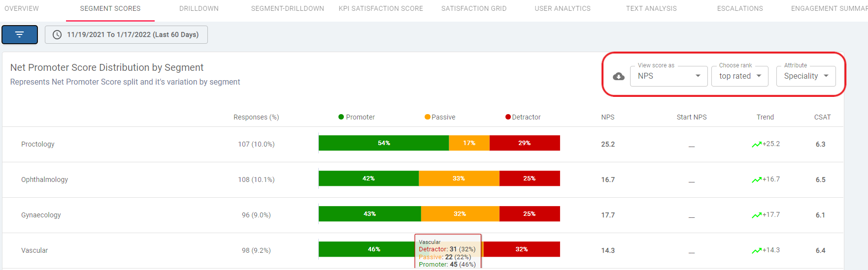Open the Text Analysis tab
The width and height of the screenshot is (868, 270).
point(651,8)
